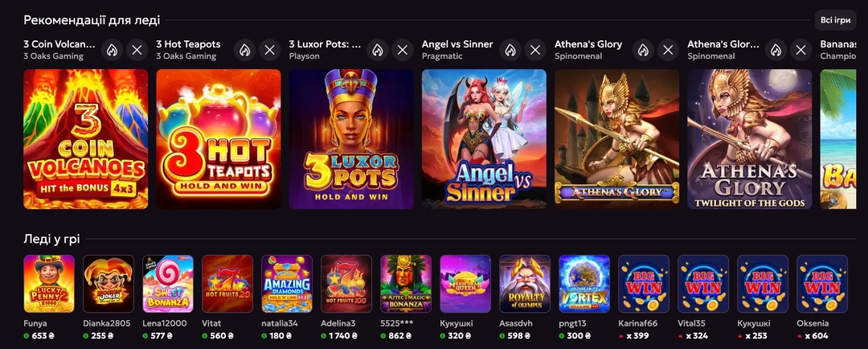Click the 3 Hot Teapots title link
This screenshot has height=349, width=868.
point(188,44)
